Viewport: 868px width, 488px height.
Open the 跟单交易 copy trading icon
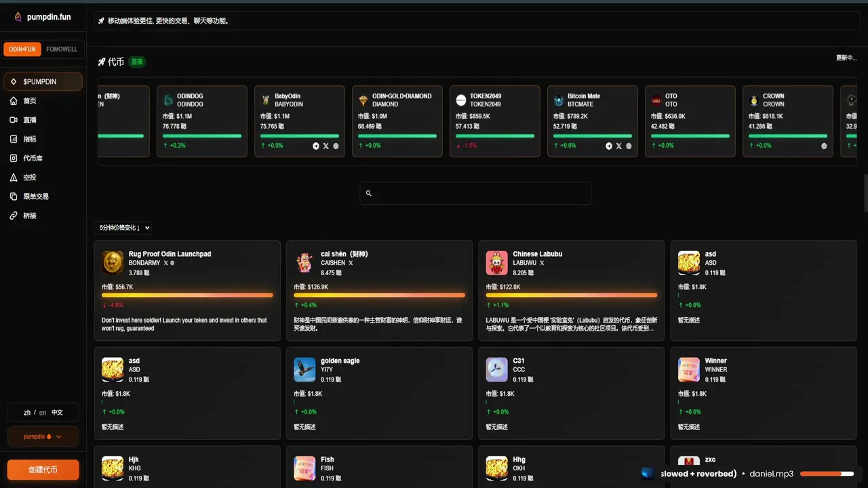coord(14,197)
